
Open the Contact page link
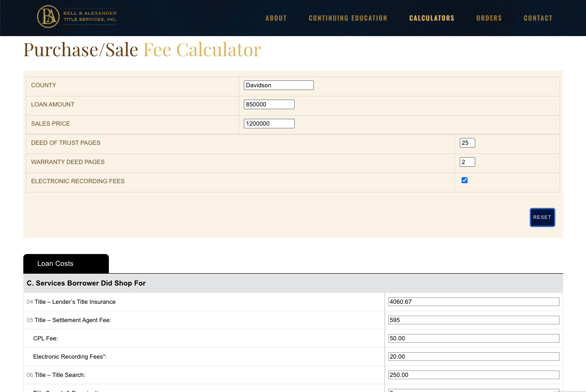[x=538, y=18]
